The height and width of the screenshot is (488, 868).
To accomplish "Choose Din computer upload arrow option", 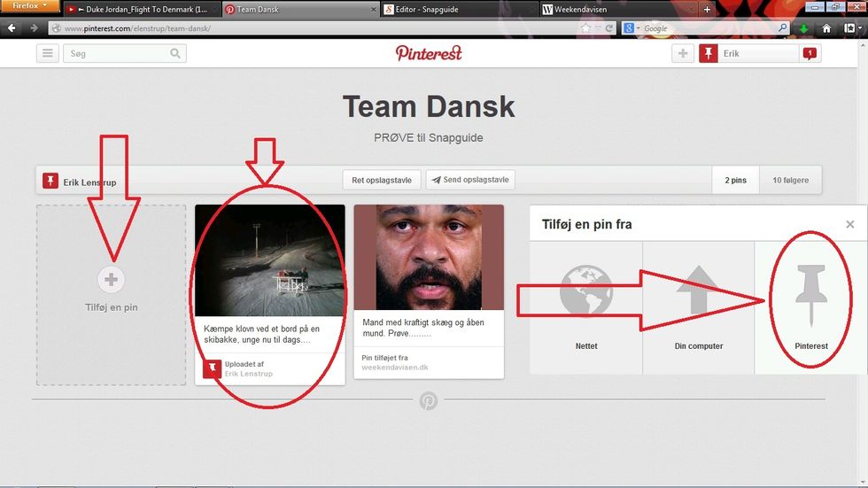I will click(x=698, y=290).
